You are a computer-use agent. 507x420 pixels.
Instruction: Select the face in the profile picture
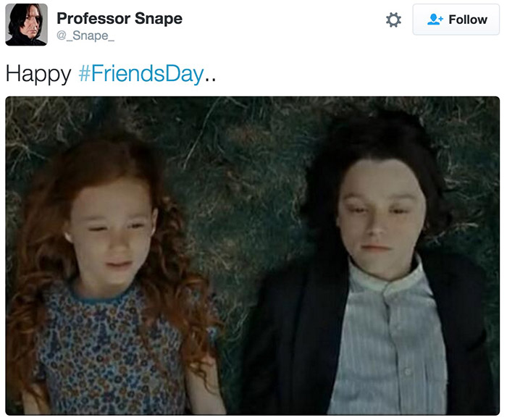pyautogui.click(x=30, y=24)
